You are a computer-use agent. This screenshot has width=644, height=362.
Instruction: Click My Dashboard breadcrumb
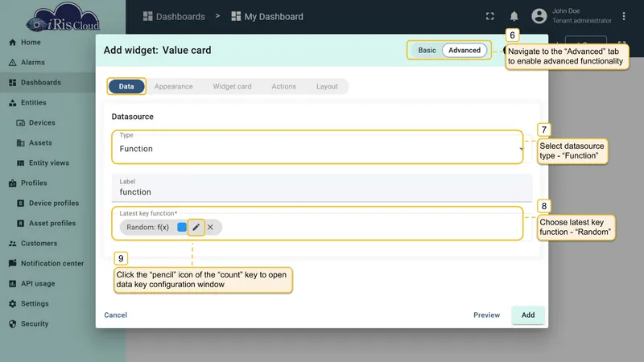[x=267, y=16]
